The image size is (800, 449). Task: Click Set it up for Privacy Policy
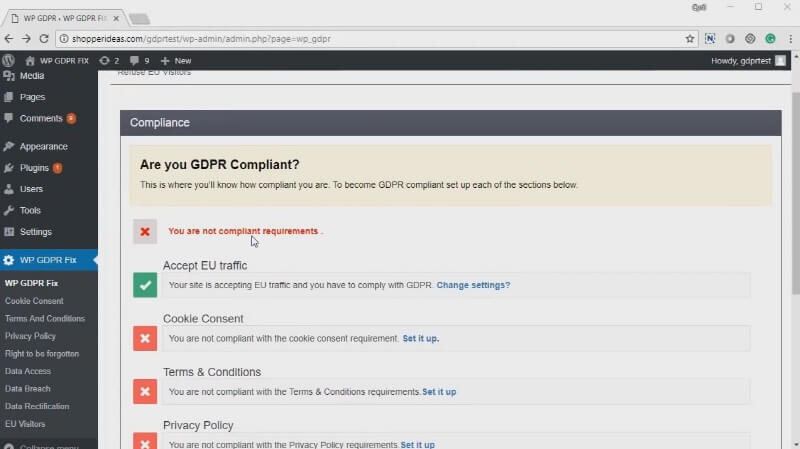coord(417,444)
